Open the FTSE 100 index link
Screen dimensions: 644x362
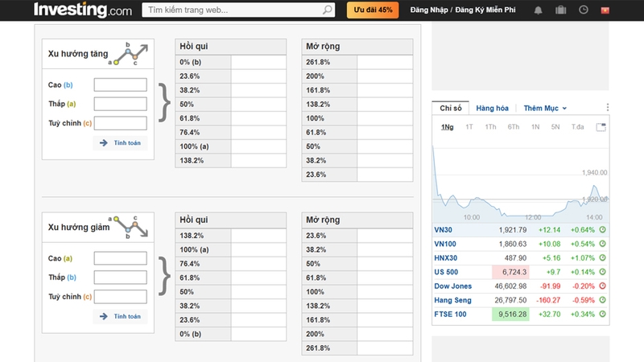tap(450, 315)
